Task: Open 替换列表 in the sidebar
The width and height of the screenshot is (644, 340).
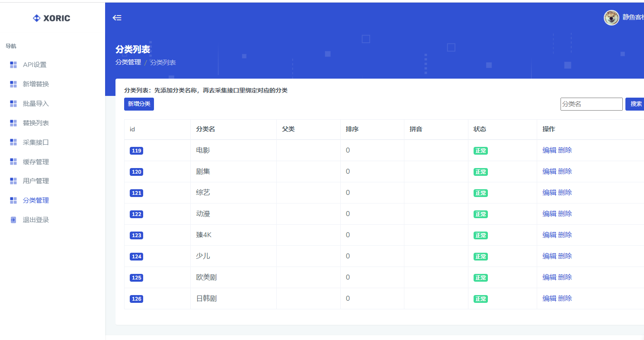Action: click(x=36, y=123)
